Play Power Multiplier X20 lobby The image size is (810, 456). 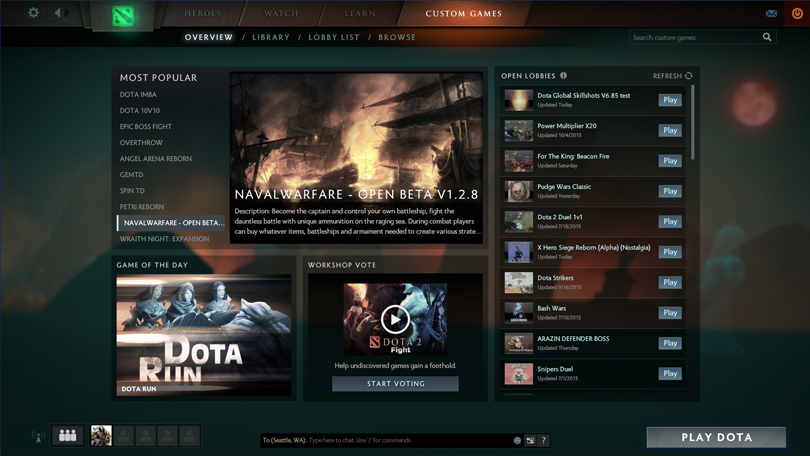point(670,131)
